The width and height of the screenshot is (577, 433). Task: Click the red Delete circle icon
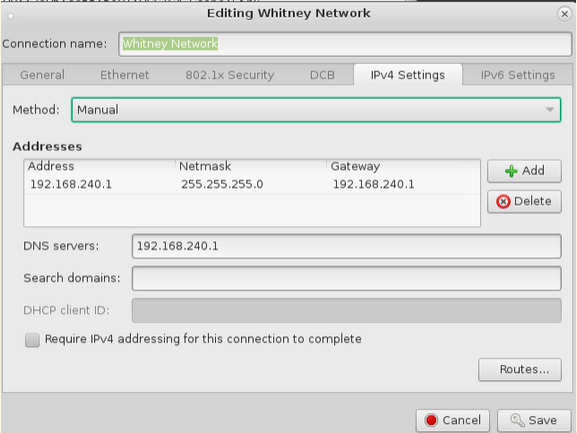click(503, 202)
